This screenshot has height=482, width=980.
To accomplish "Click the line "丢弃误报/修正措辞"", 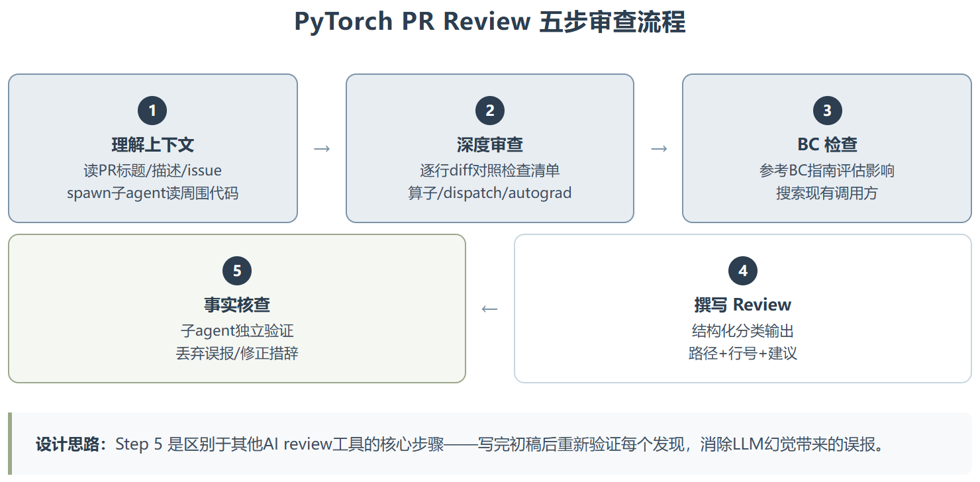I will tap(237, 354).
